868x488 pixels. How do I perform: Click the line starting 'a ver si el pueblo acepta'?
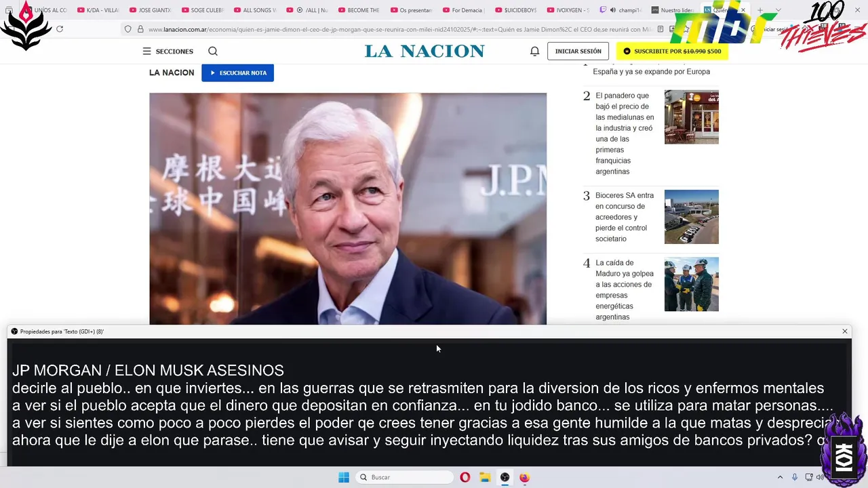click(422, 406)
